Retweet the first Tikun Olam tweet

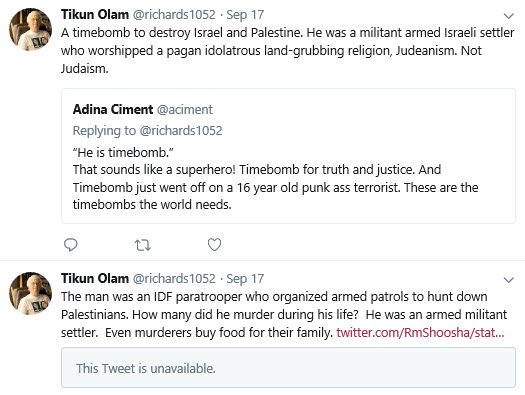pyautogui.click(x=143, y=245)
